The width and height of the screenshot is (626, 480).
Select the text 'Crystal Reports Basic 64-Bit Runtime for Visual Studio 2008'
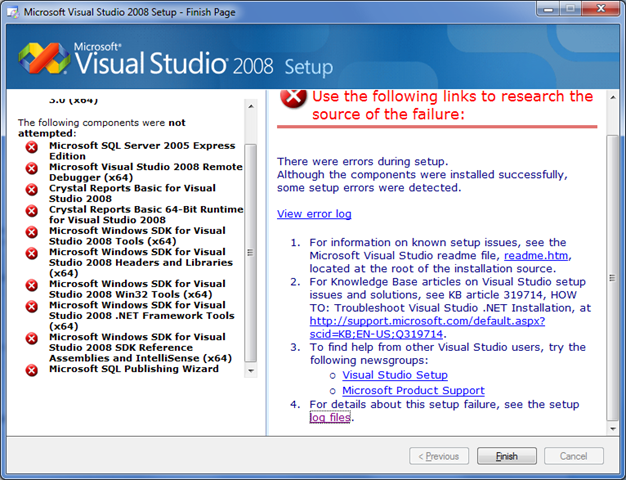click(x=146, y=214)
